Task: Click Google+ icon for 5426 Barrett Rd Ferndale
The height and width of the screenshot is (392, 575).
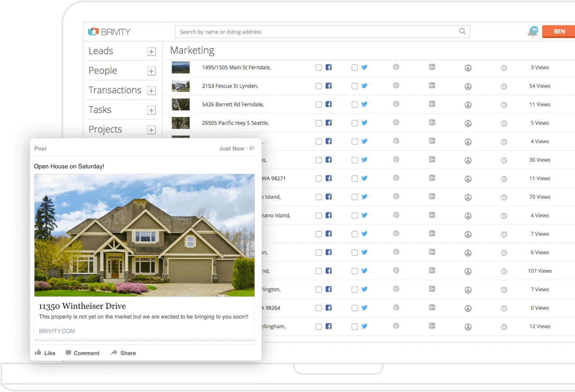Action: [432, 104]
